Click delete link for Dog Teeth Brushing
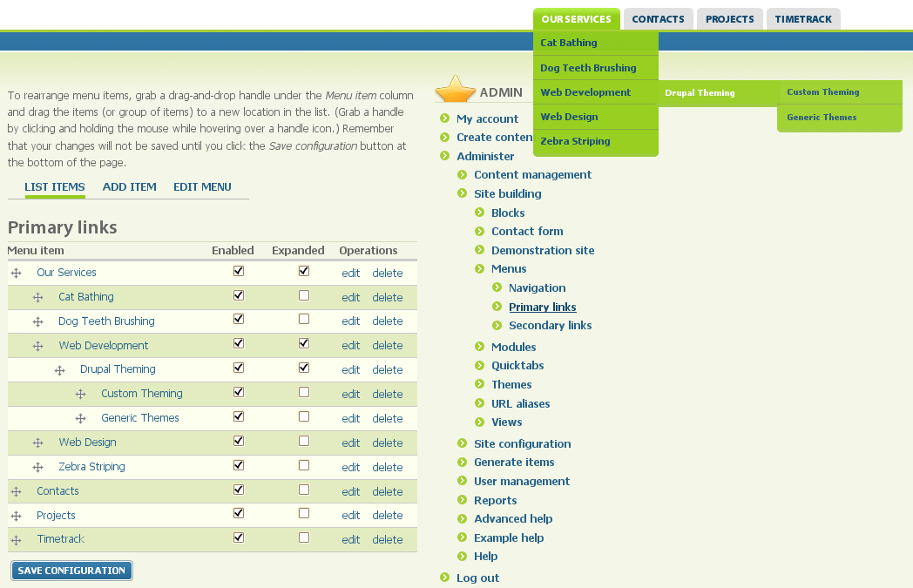The width and height of the screenshot is (913, 588). click(387, 321)
